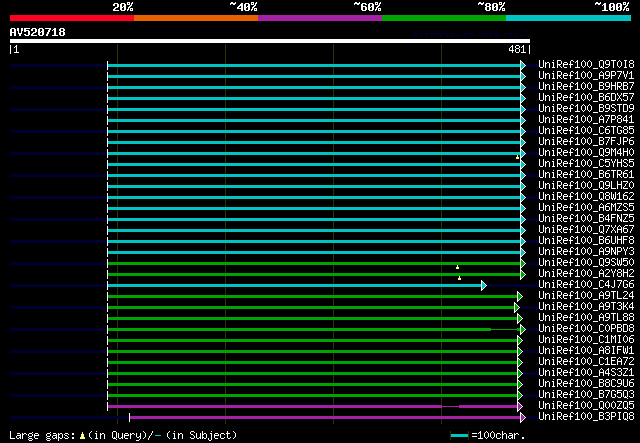Click the cyan alignment bar for UniRef100_Q9T0I8
Screen dimensions: 640x443
(314, 65)
